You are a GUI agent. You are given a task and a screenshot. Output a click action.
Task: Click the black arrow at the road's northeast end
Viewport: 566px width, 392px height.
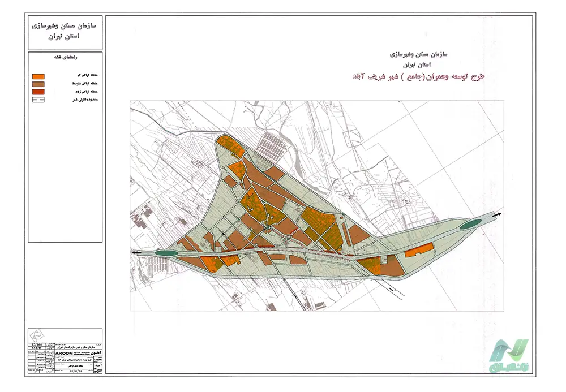(496, 215)
